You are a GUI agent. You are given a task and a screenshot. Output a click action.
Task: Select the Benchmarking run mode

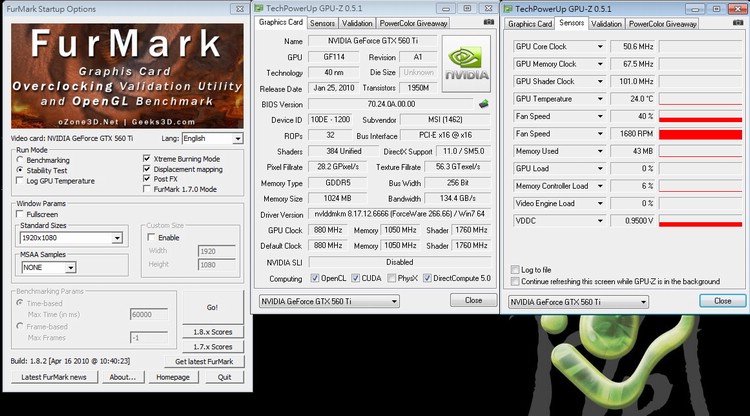tap(22, 160)
